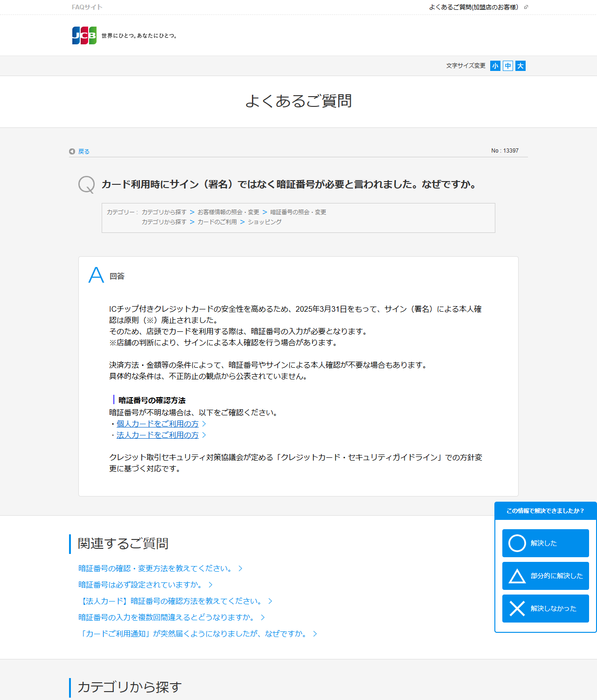This screenshot has width=597, height=700.
Task: Click the 暗証番号の確認方法 subheading
Action: point(152,400)
